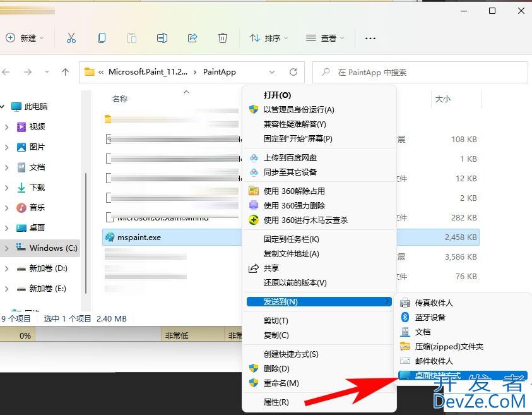Click the Share icon in toolbar

[192, 38]
